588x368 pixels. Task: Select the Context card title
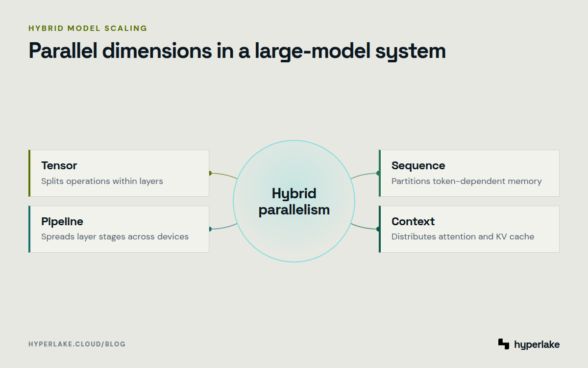[413, 221]
